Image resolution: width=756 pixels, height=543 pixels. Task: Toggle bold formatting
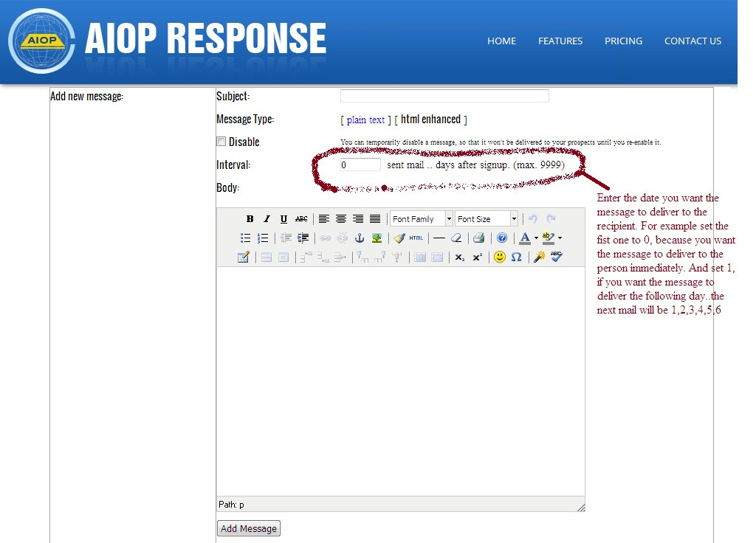250,218
